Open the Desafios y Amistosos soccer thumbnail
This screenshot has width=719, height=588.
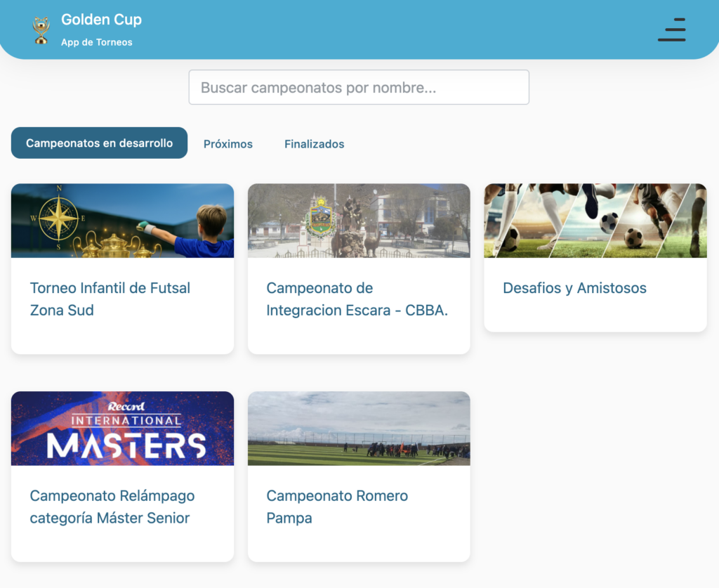[595, 221]
